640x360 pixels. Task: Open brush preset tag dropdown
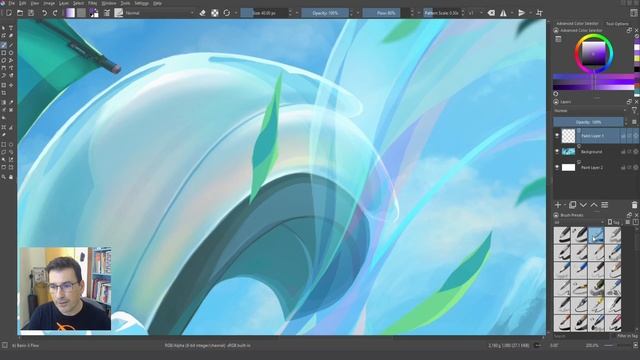pos(579,222)
